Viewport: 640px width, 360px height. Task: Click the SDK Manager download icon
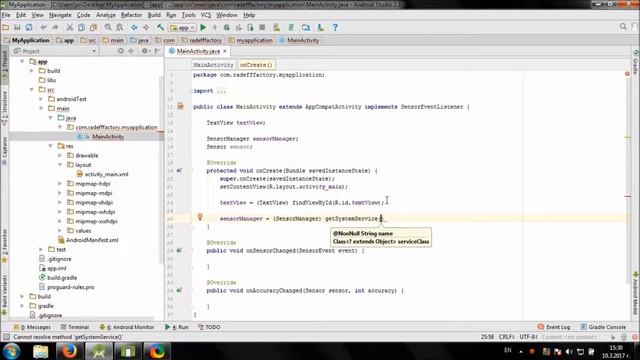[320, 27]
